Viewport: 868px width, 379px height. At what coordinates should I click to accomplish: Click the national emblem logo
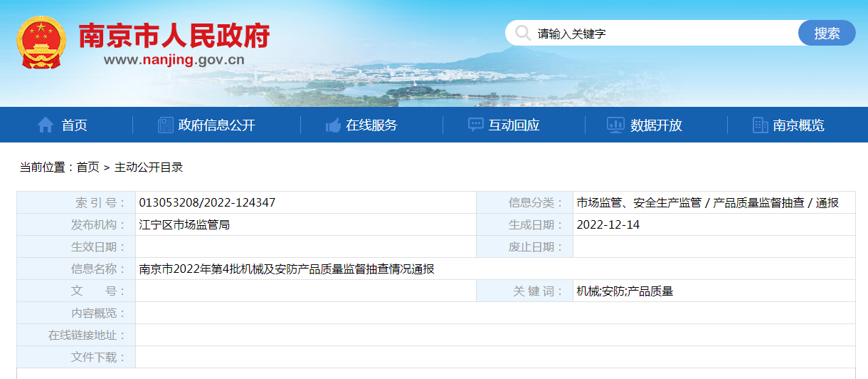[40, 43]
